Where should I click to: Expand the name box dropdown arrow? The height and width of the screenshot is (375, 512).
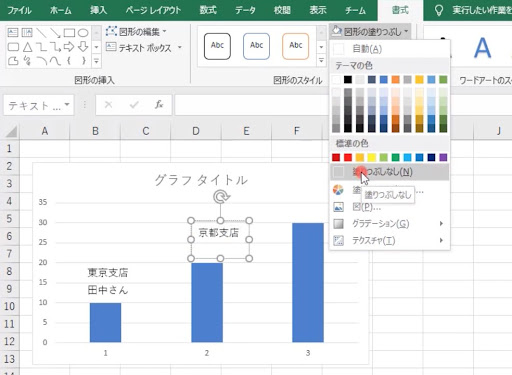pos(67,105)
